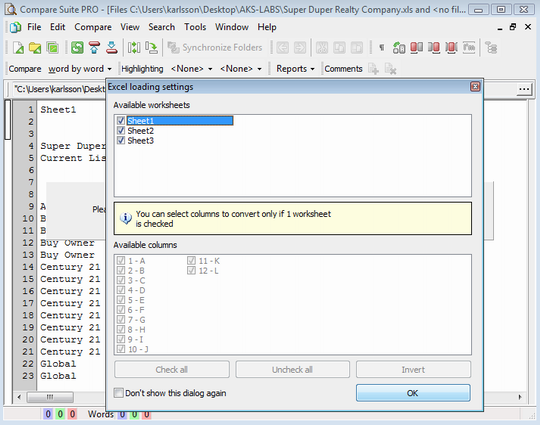Click the green folders compare icon
This screenshot has width=540, height=425.
point(52,48)
